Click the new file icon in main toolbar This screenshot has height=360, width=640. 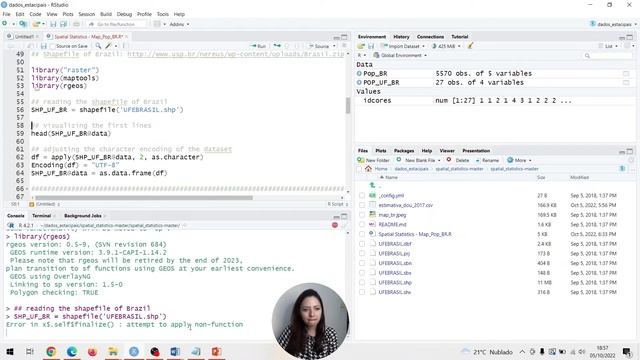5,24
